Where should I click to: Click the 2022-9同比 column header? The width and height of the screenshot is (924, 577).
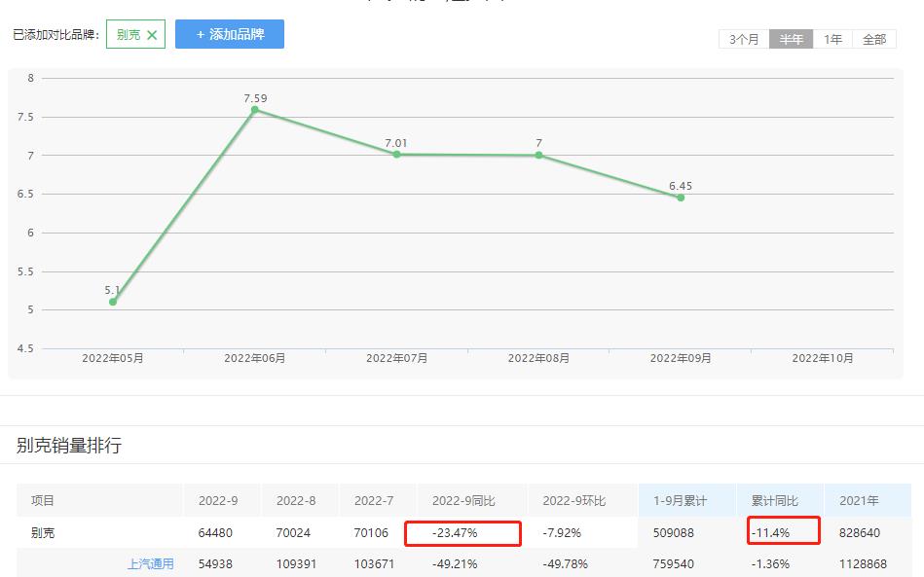[x=463, y=501]
